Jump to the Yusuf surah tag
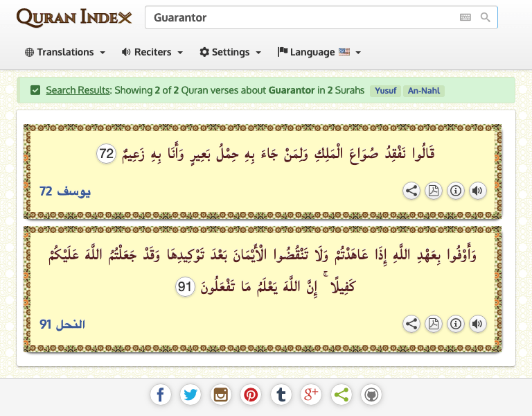Viewport: 532px width, 416px height. 386,91
